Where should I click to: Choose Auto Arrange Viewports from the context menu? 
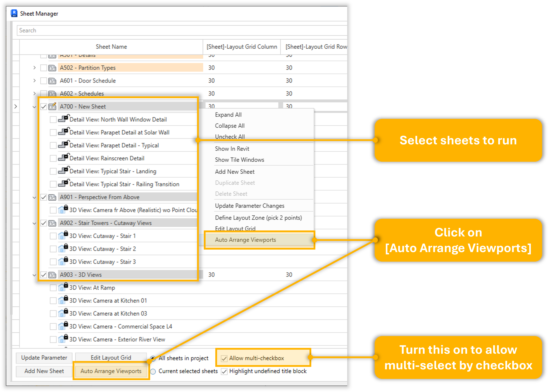(245, 240)
